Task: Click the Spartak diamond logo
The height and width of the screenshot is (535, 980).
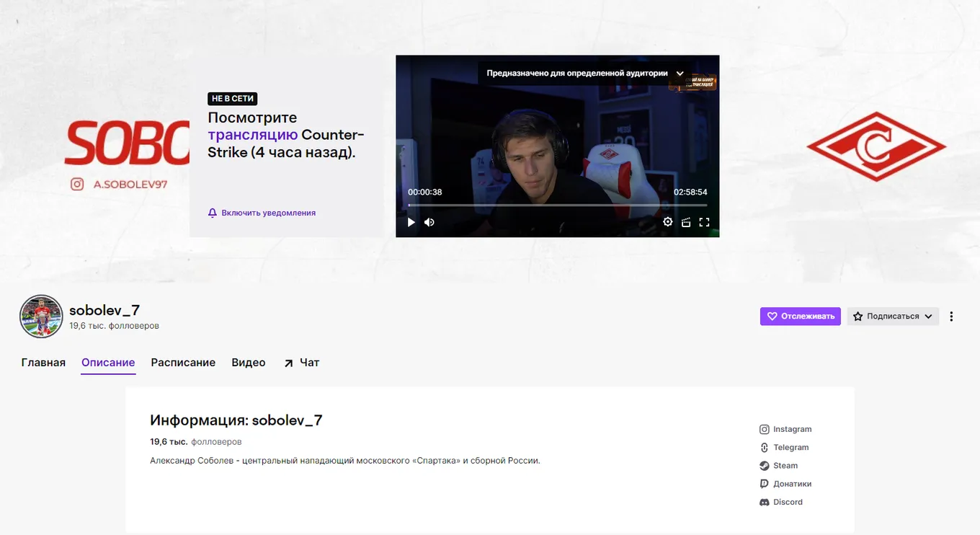Action: 876,147
